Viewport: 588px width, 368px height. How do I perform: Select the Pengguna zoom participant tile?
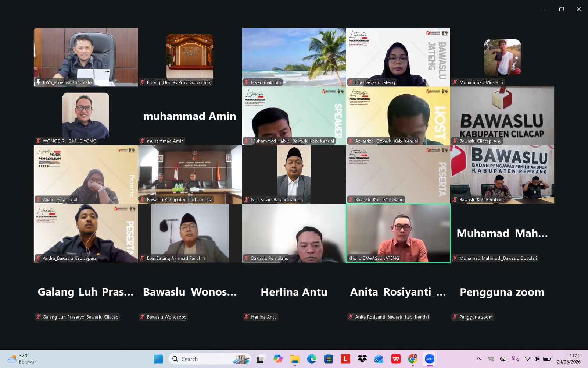(502, 292)
